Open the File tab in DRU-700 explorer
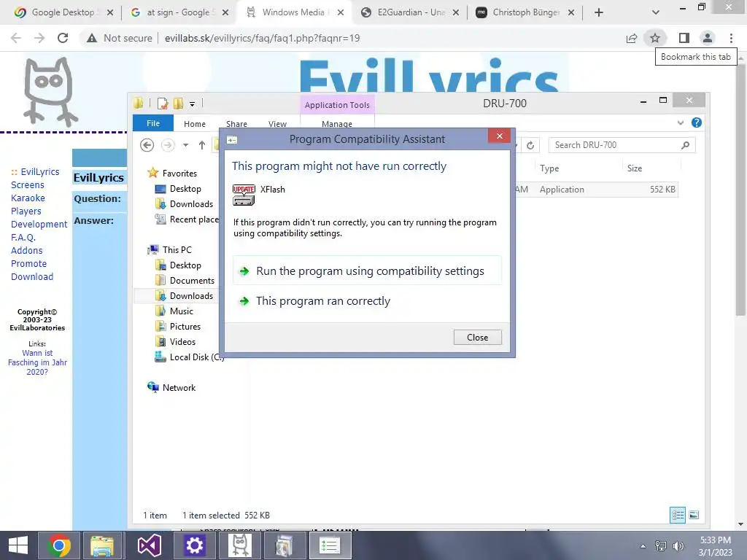This screenshot has height=560, width=747. tap(153, 123)
